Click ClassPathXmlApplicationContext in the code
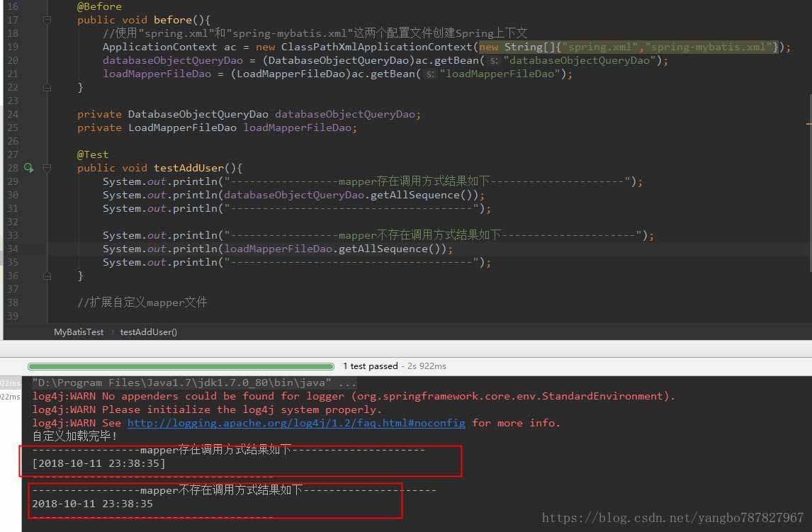Image resolution: width=812 pixels, height=532 pixels. point(376,47)
